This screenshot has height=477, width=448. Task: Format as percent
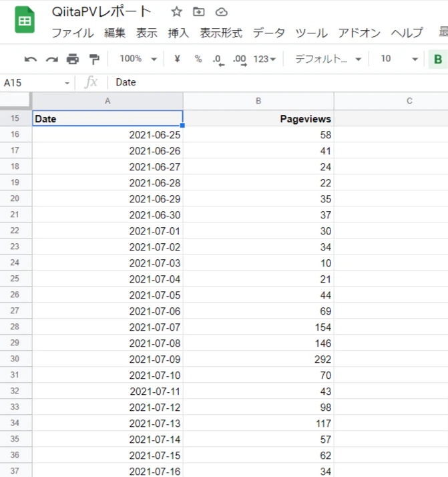(x=198, y=58)
